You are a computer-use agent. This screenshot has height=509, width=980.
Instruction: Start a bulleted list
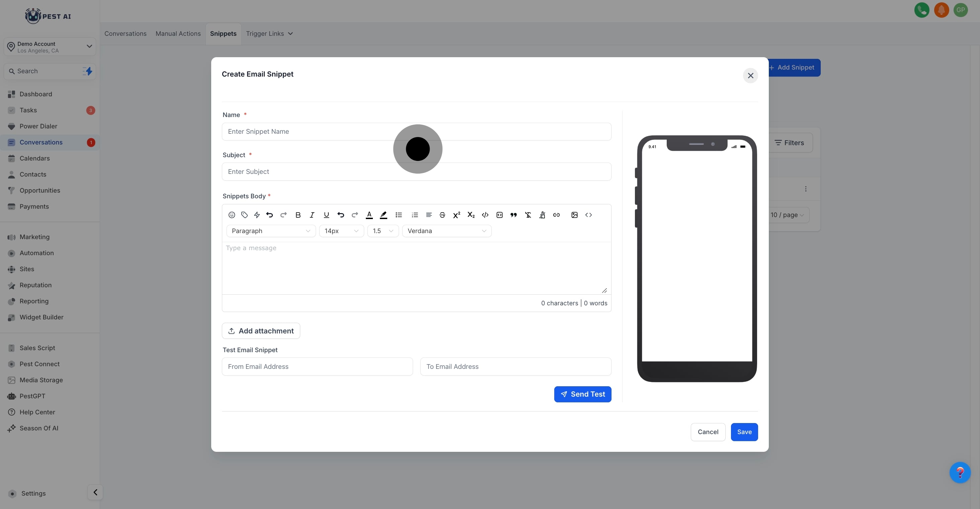click(x=399, y=215)
